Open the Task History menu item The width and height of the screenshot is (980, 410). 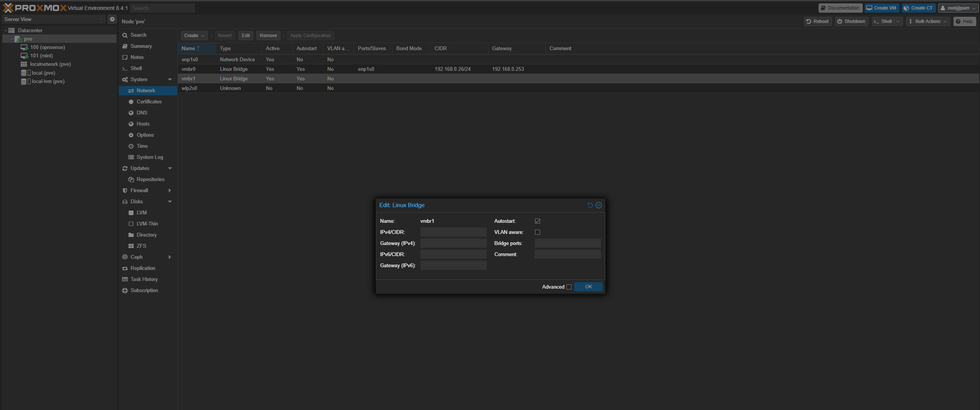(x=144, y=279)
